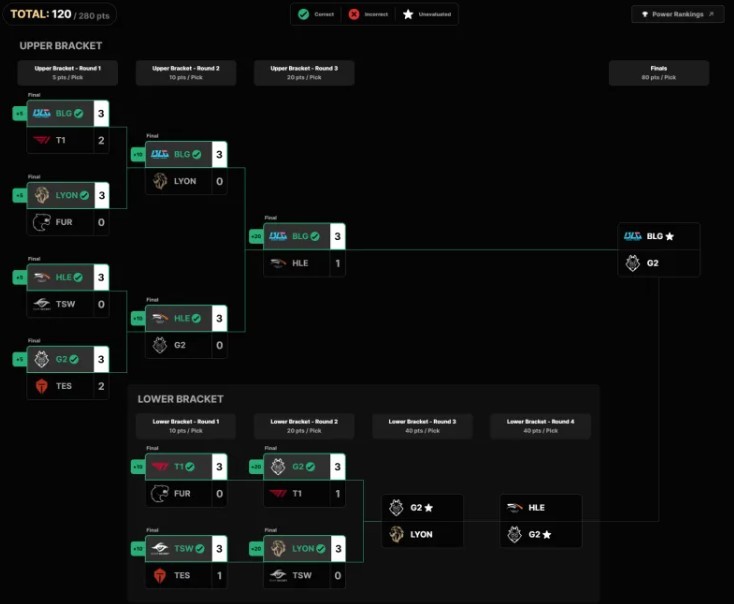Click the Unevaluated star legend icon

(408, 14)
